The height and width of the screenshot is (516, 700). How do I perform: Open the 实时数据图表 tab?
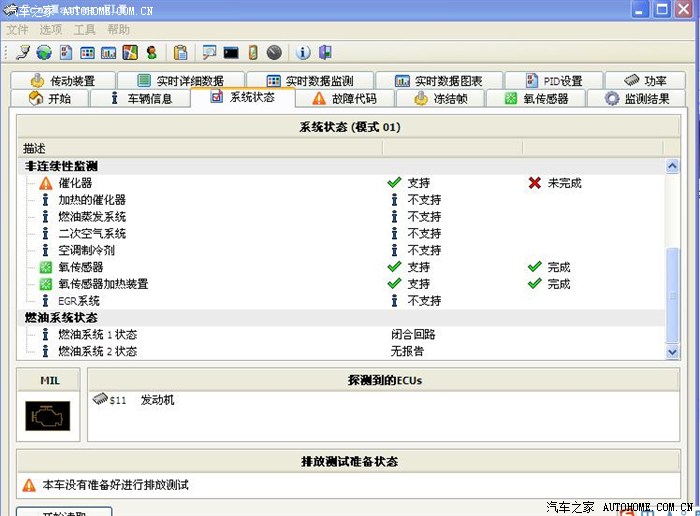point(439,80)
